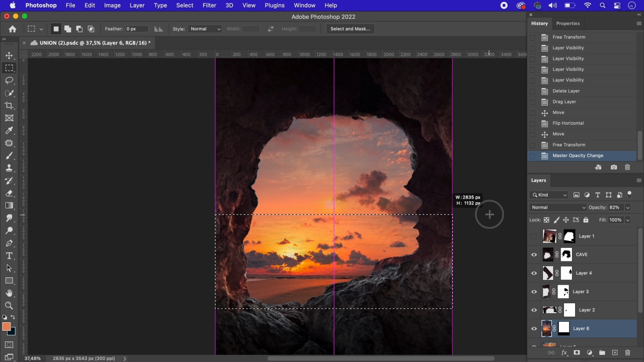Select the Crop tool

[9, 106]
